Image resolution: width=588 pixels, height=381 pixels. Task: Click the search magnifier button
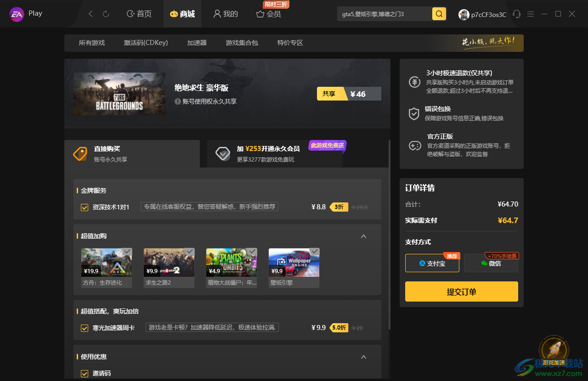click(439, 14)
